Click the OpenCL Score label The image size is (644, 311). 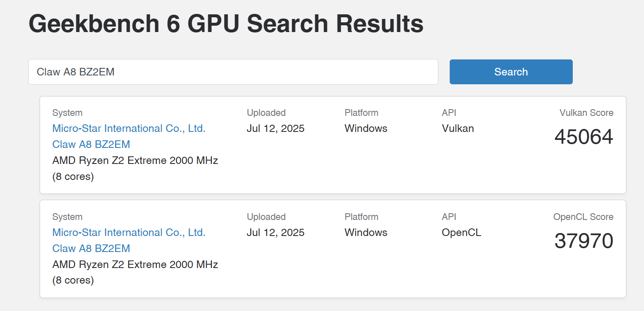[583, 217]
